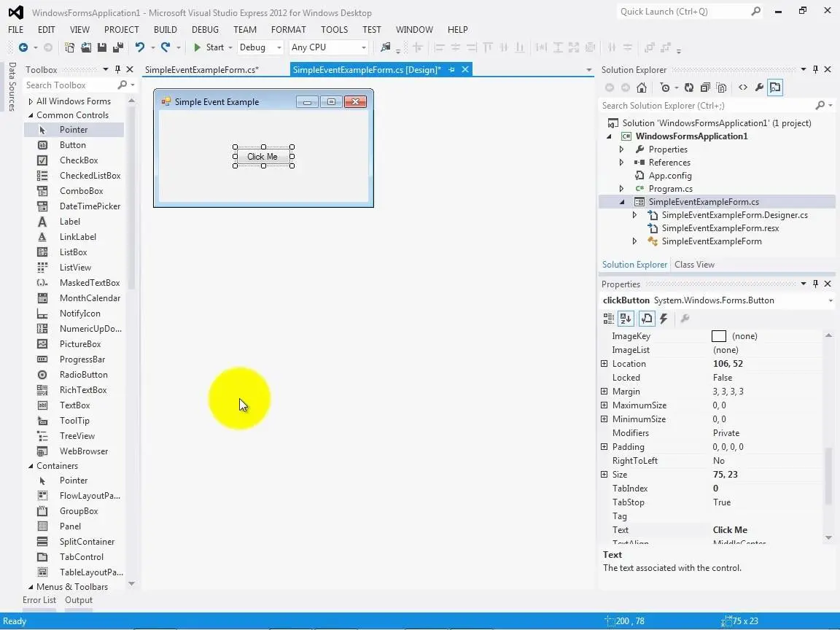Image resolution: width=840 pixels, height=630 pixels.
Task: Open the FILE menu
Action: coord(15,29)
